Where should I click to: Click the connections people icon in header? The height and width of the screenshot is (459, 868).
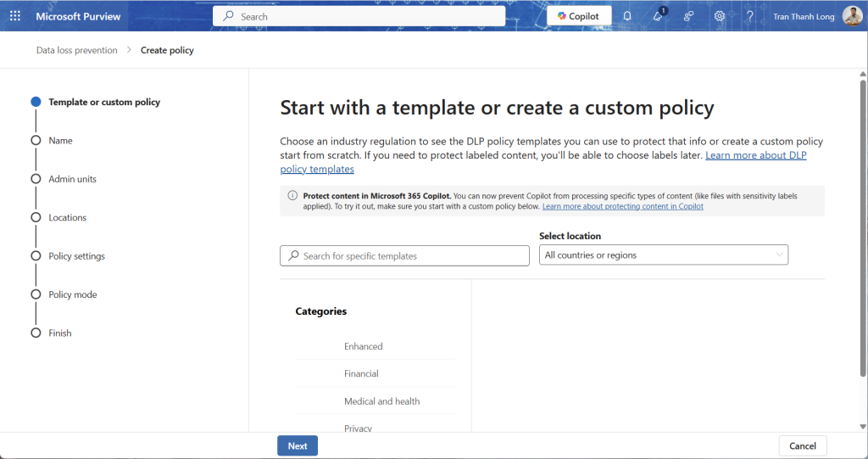688,16
